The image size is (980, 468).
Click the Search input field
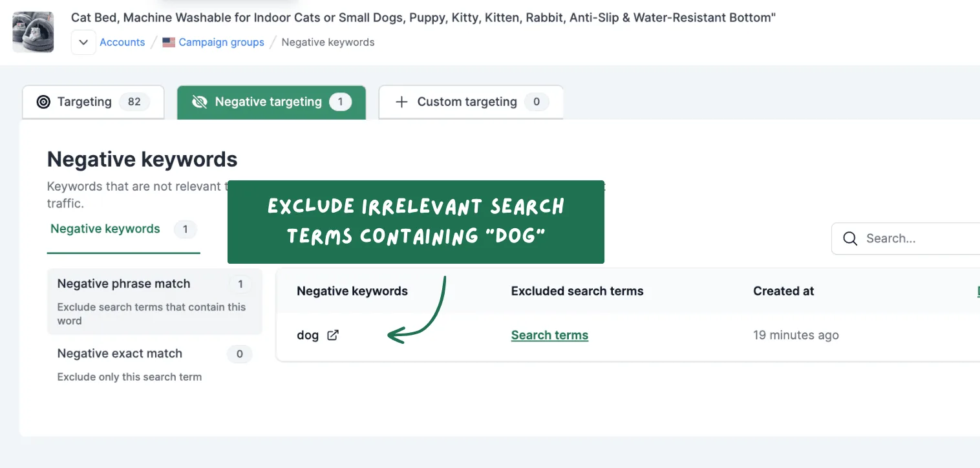click(x=906, y=239)
